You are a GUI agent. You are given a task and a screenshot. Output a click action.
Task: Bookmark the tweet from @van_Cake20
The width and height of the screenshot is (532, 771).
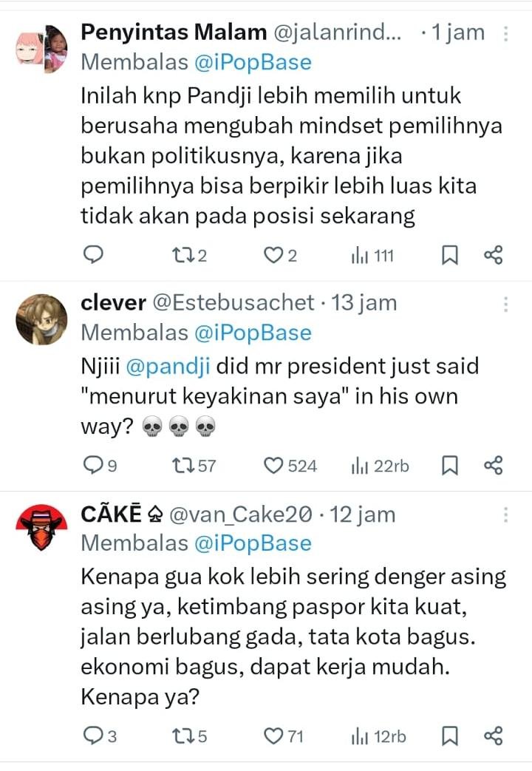pyautogui.click(x=449, y=736)
